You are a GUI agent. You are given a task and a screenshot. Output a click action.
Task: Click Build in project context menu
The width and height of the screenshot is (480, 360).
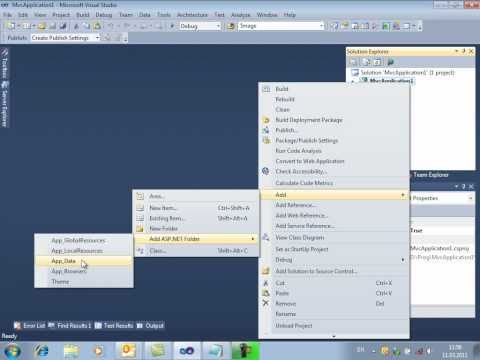point(334,89)
